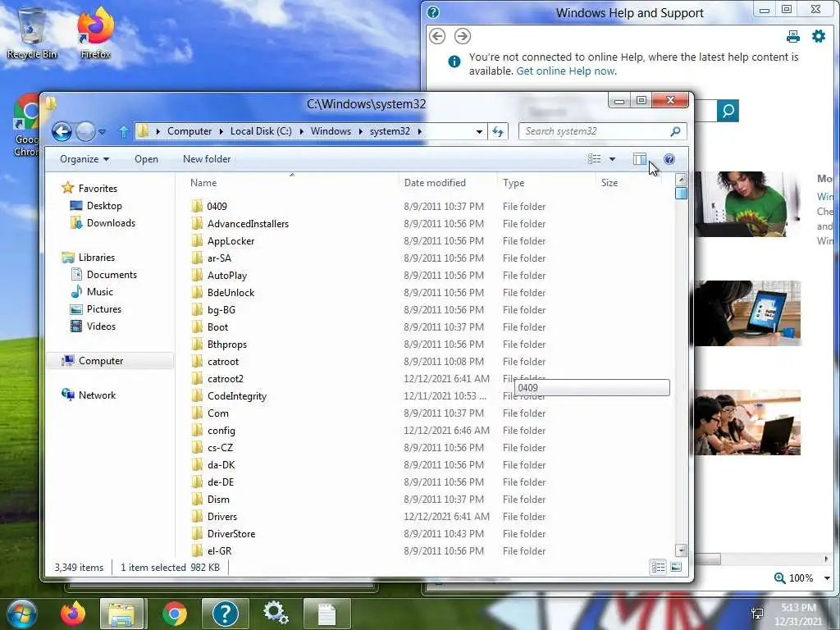Select Libraries in the navigation pane

(97, 258)
